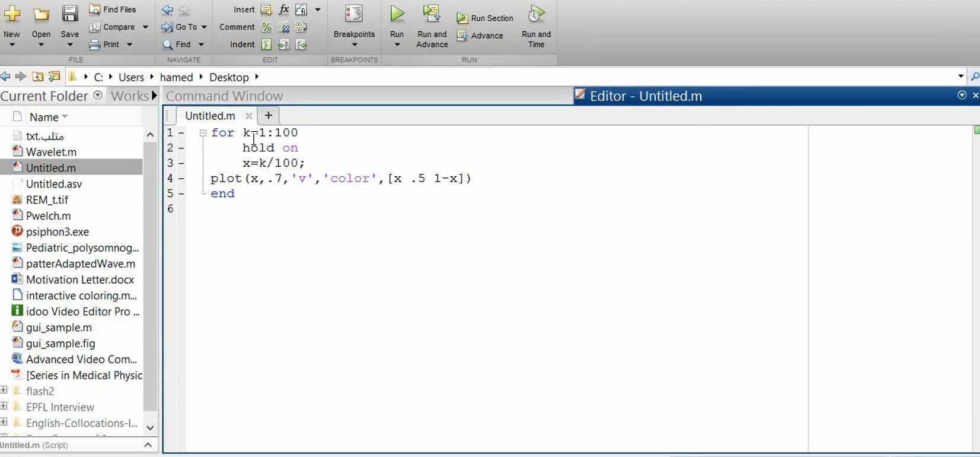This screenshot has height=457, width=980.
Task: Click the Open folder icon
Action: click(x=41, y=14)
